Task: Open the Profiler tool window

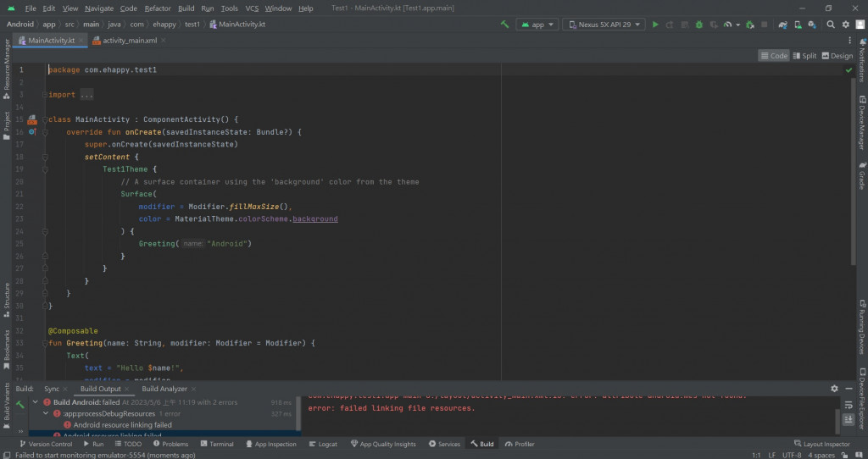Action: (520, 444)
